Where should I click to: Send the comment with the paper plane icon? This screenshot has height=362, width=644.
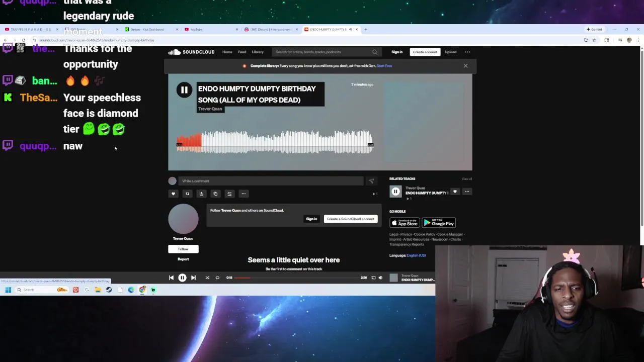[x=371, y=181]
